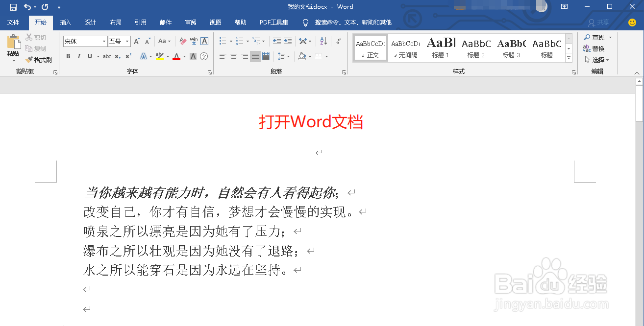Toggle bold formatting
Image resolution: width=644 pixels, height=326 pixels.
[68, 56]
